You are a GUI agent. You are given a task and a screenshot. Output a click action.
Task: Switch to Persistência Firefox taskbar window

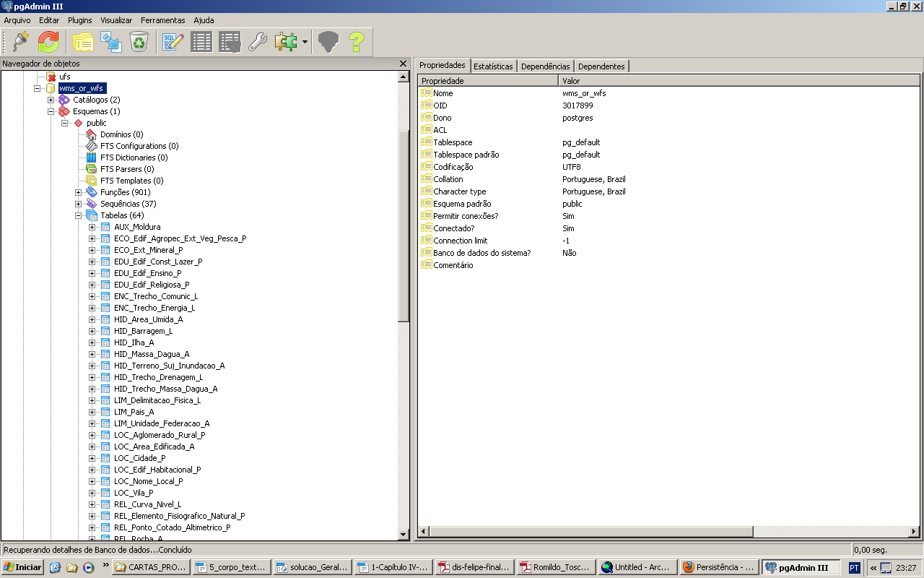click(x=719, y=567)
